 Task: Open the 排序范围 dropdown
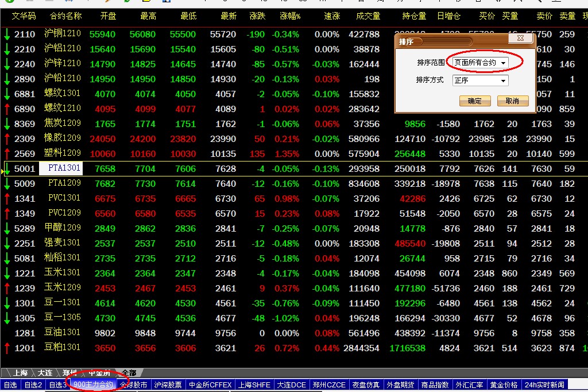pyautogui.click(x=503, y=62)
